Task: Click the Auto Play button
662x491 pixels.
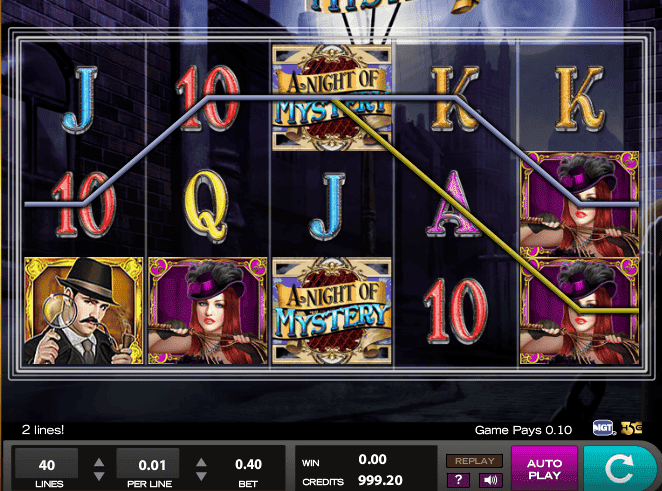Action: (x=544, y=469)
